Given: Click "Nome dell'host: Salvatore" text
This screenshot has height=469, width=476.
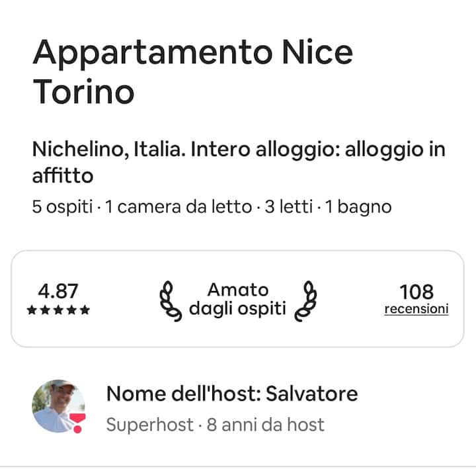Looking at the screenshot, I should pos(231,394).
